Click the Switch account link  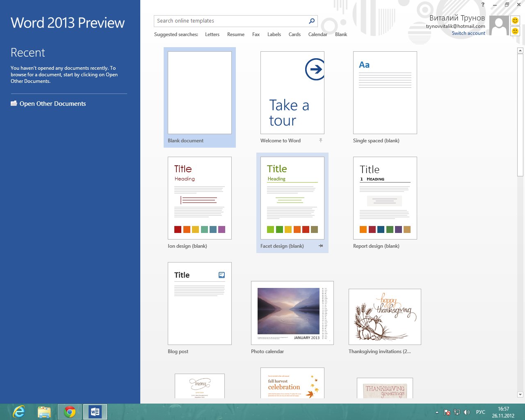pyautogui.click(x=468, y=33)
